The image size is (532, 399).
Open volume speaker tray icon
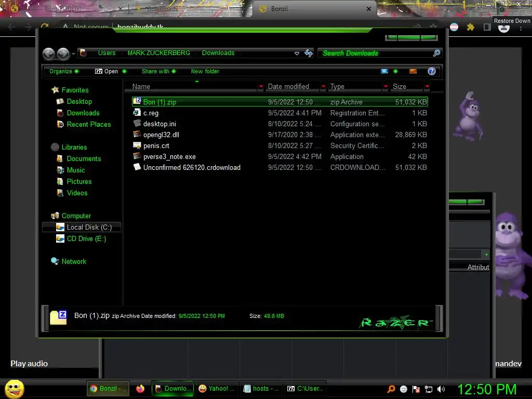coord(441,389)
